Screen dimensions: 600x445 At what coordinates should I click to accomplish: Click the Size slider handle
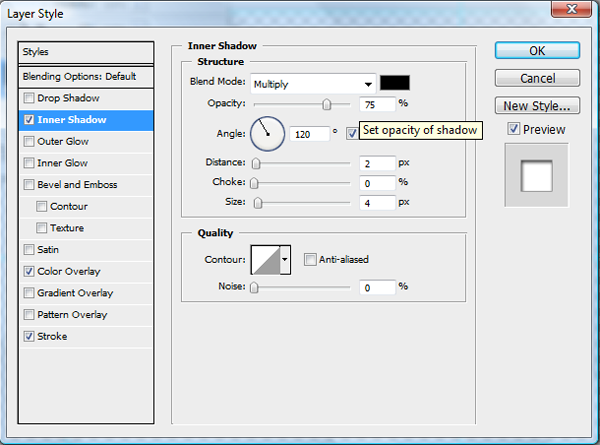(x=258, y=203)
